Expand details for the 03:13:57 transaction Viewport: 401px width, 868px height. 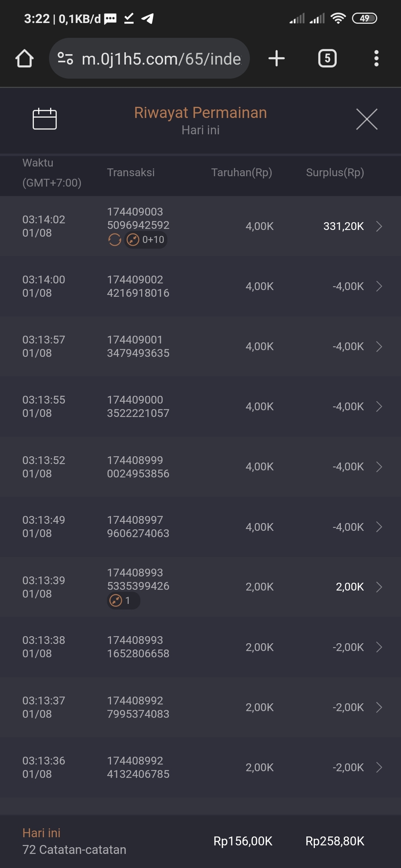point(379,346)
